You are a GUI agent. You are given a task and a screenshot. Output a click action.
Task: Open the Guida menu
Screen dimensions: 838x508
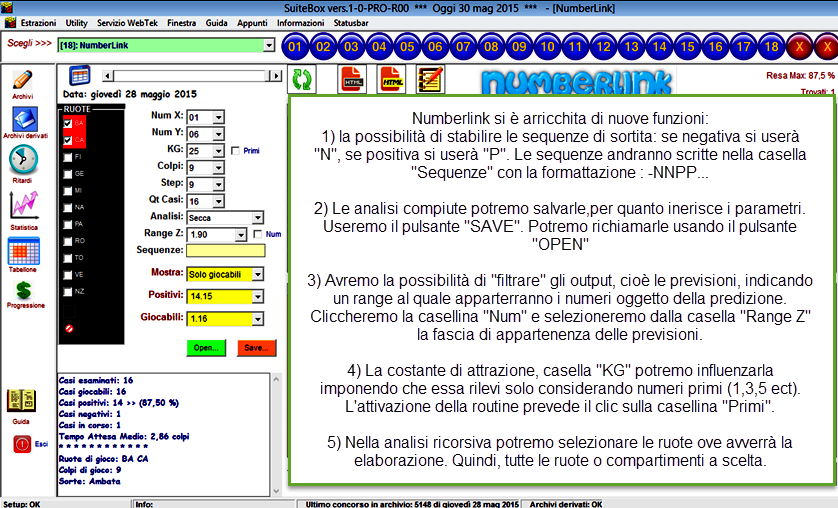[x=216, y=23]
